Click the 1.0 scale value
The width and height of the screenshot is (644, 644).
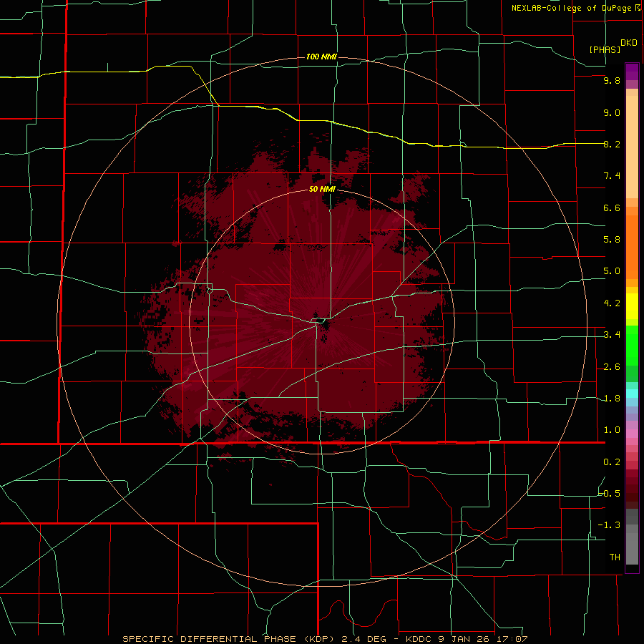coord(612,430)
